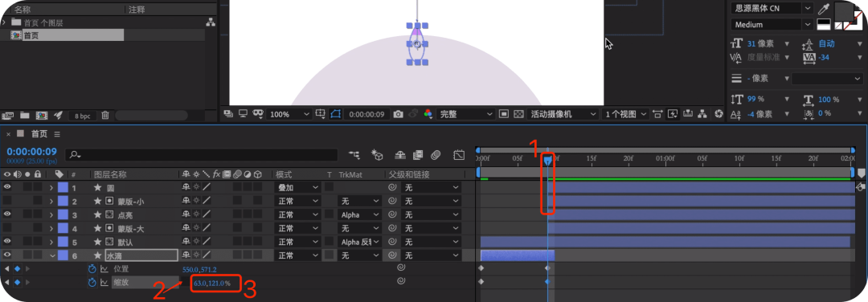Create new folder in project panel
This screenshot has width=868, height=302.
[24, 116]
